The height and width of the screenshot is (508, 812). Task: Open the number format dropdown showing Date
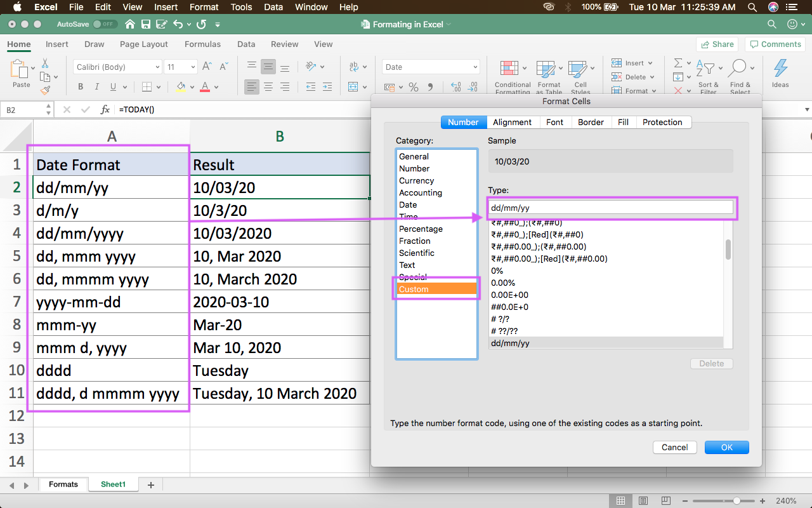430,66
